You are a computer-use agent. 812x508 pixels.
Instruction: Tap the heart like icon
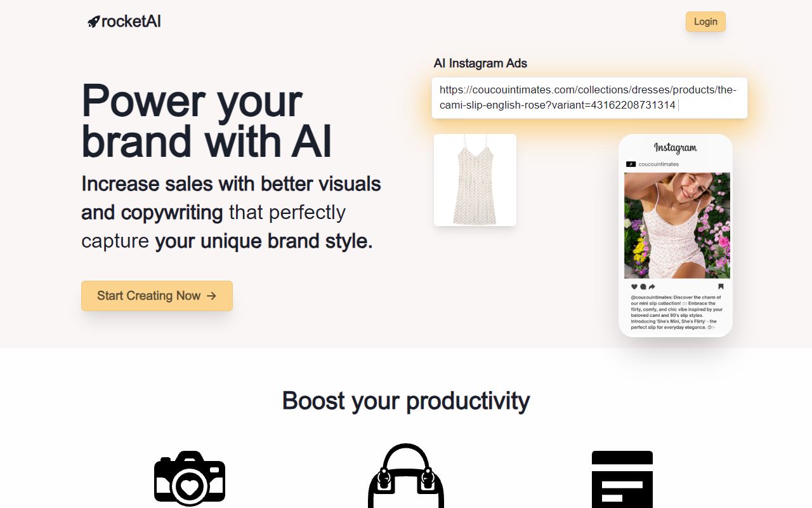coord(634,286)
